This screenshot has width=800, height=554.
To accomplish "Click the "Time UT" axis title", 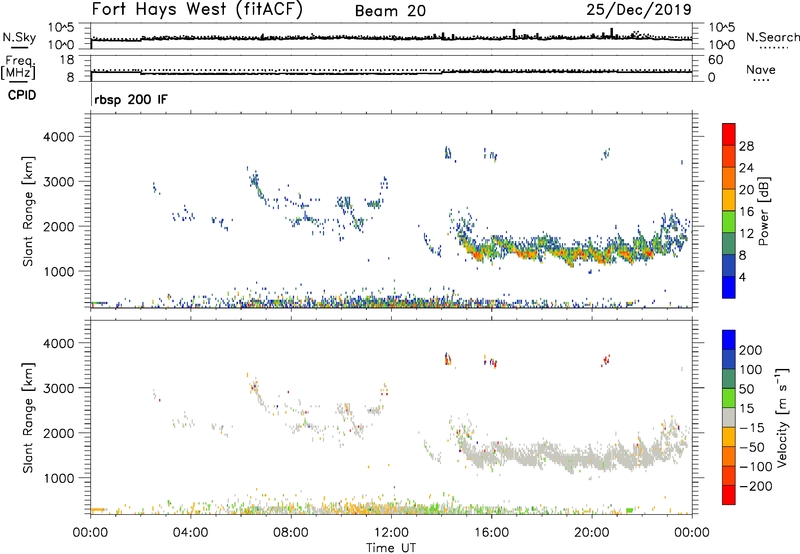I will coord(391,547).
